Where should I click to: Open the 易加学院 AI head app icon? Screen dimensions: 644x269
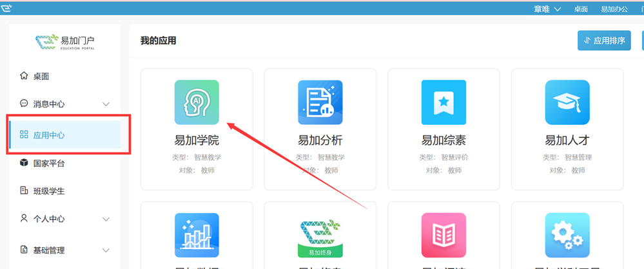[x=197, y=102]
